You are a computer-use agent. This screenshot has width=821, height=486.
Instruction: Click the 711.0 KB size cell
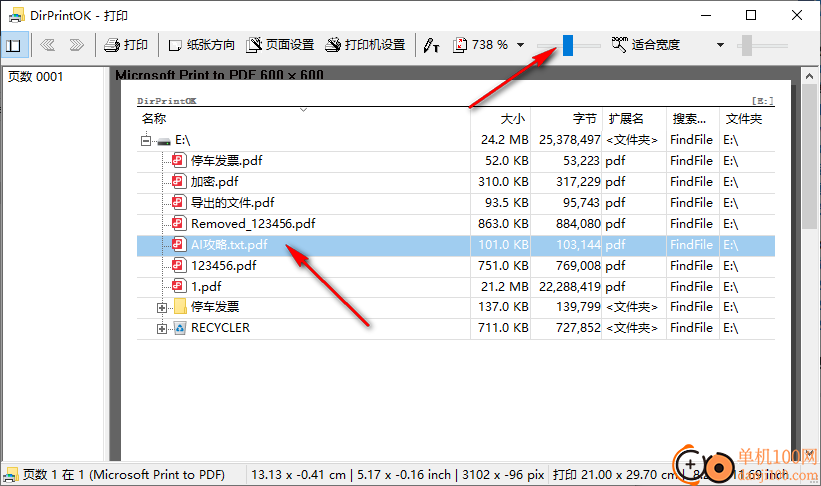click(x=503, y=328)
